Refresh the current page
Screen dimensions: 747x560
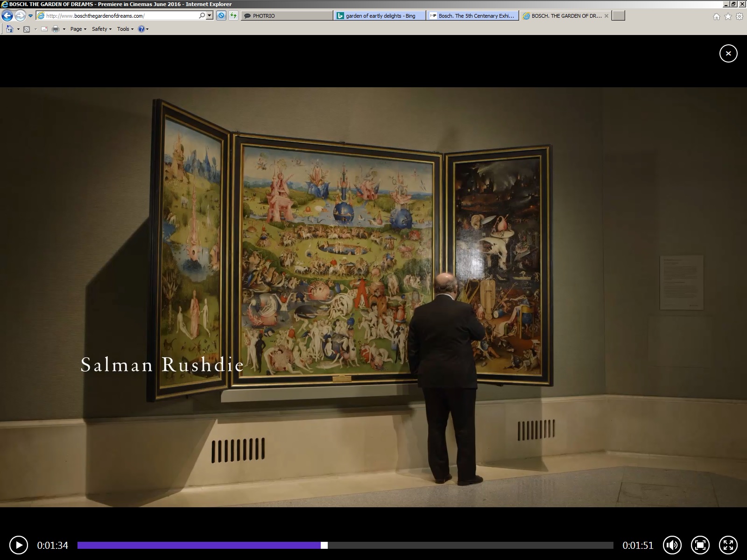click(x=233, y=15)
